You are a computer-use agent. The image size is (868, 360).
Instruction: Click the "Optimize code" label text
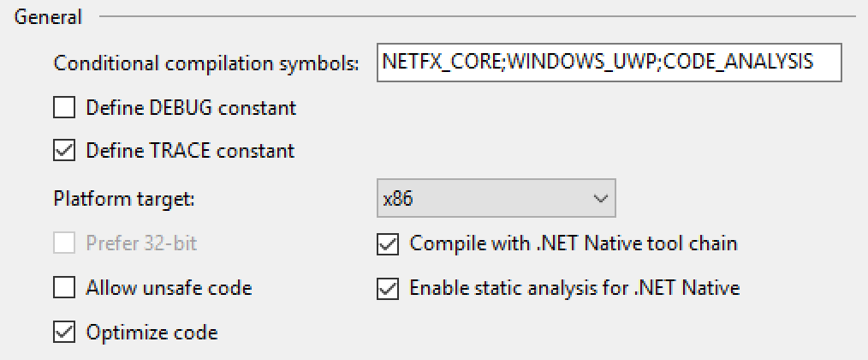[x=152, y=332]
